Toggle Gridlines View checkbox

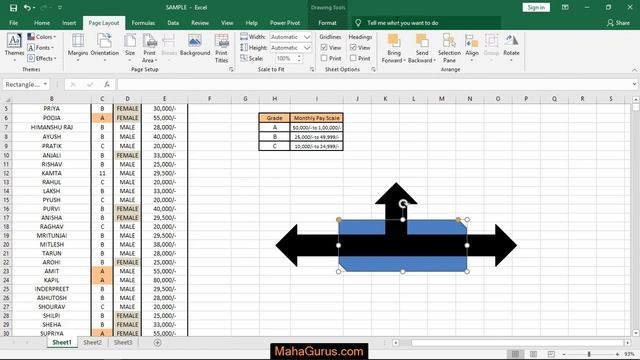324,48
